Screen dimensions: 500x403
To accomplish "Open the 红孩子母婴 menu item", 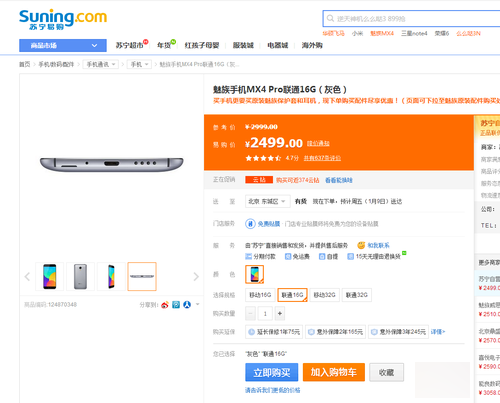I will [202, 46].
